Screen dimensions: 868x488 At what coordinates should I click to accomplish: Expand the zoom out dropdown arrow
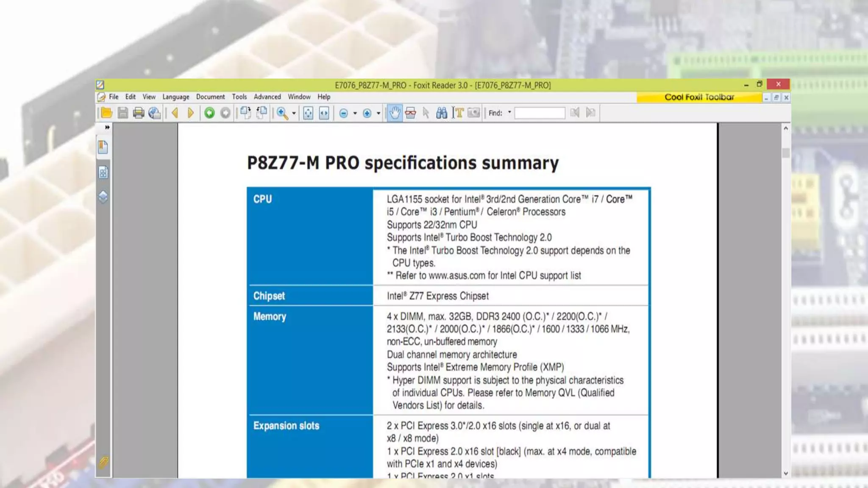(355, 113)
